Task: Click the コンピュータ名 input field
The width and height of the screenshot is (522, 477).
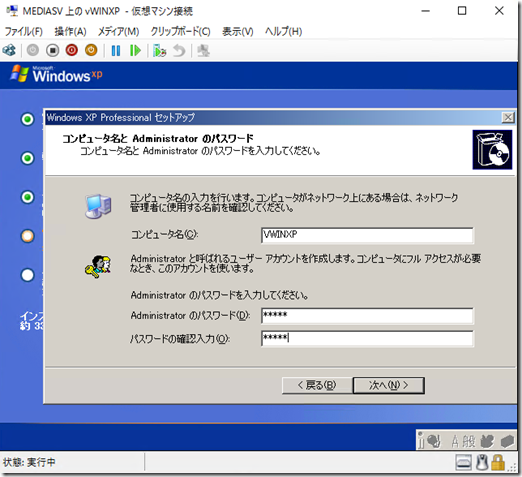Action: coord(367,235)
